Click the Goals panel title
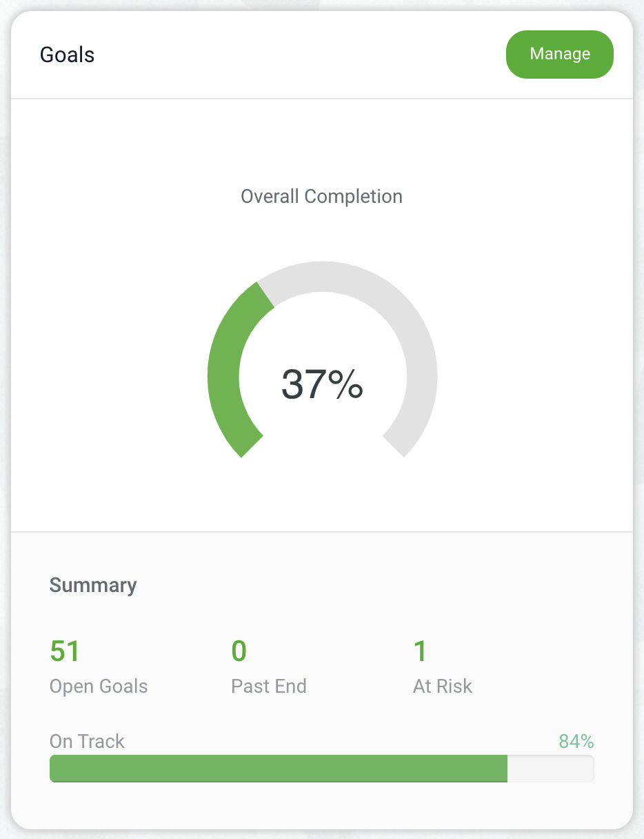Screen dimensions: 644x839 pos(66,55)
